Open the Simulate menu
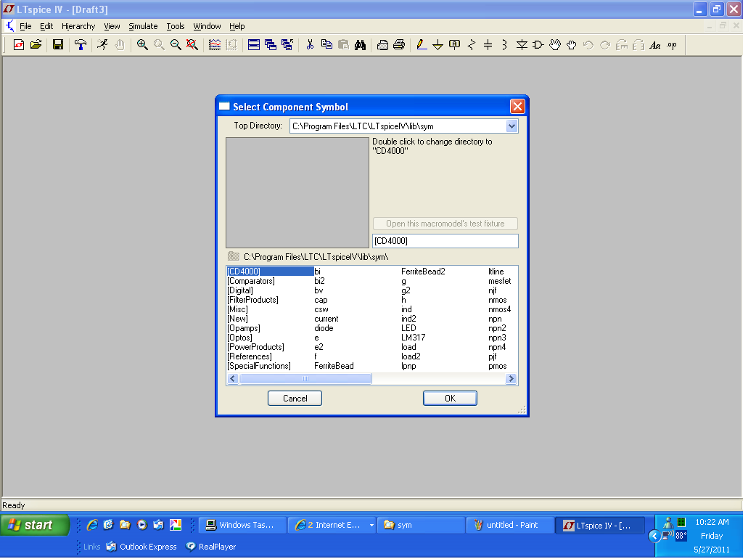Image resolution: width=756 pixels, height=559 pixels. click(143, 26)
